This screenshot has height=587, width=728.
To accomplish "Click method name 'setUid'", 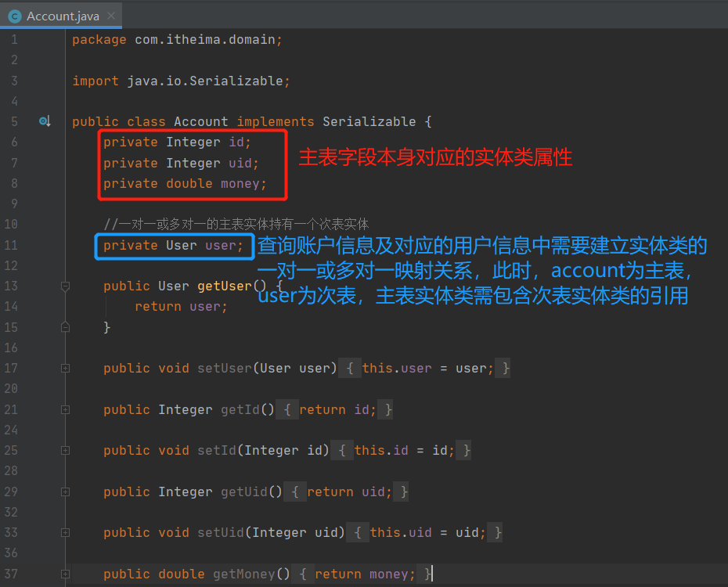I will (x=221, y=533).
